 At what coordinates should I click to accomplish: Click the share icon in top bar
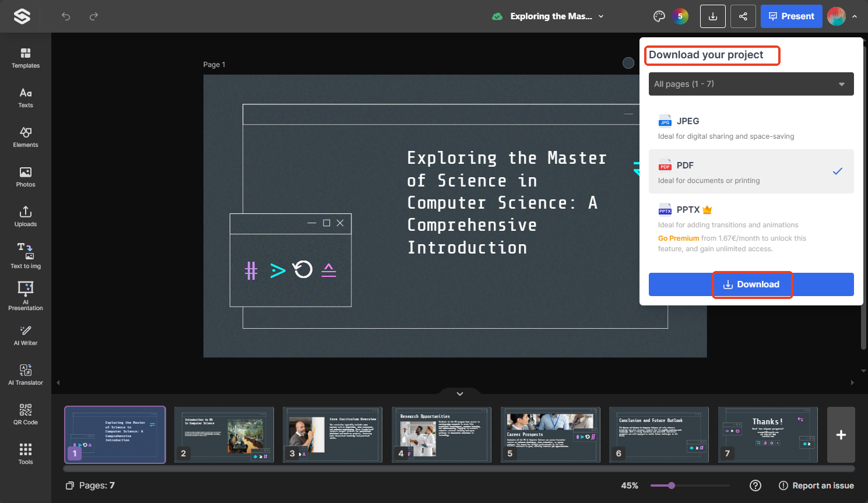tap(743, 16)
